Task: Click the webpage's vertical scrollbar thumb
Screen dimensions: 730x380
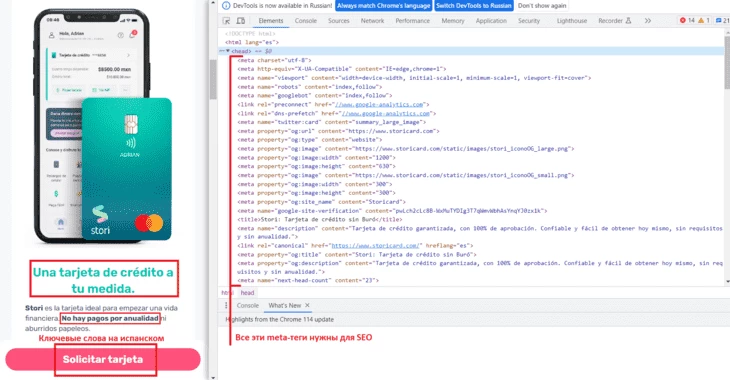Action: (x=213, y=79)
